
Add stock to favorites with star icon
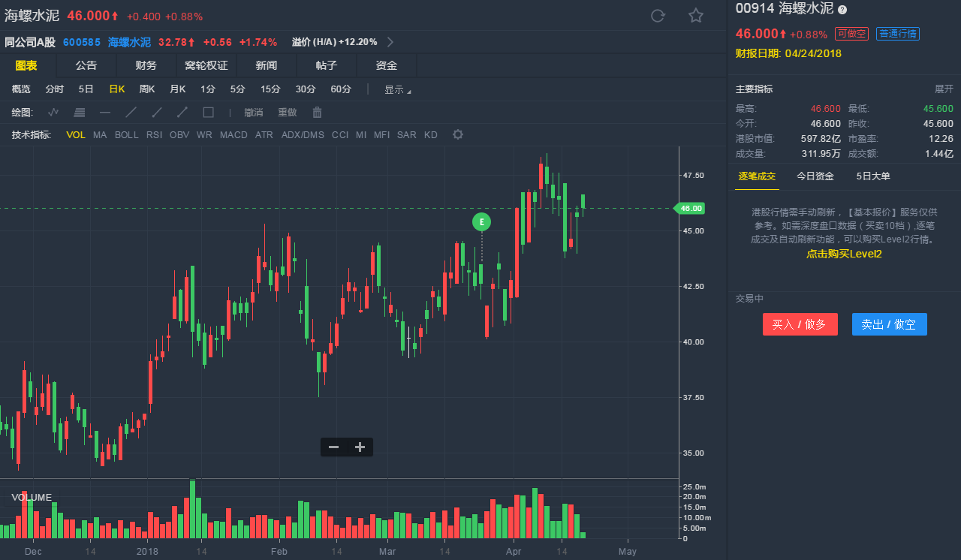tap(696, 16)
